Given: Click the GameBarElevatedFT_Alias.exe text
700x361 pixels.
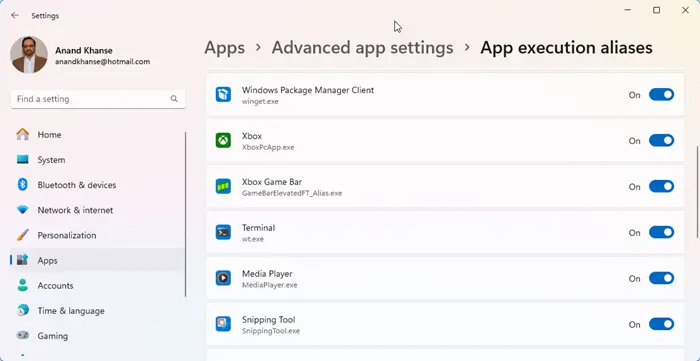Looking at the screenshot, I should tap(292, 193).
